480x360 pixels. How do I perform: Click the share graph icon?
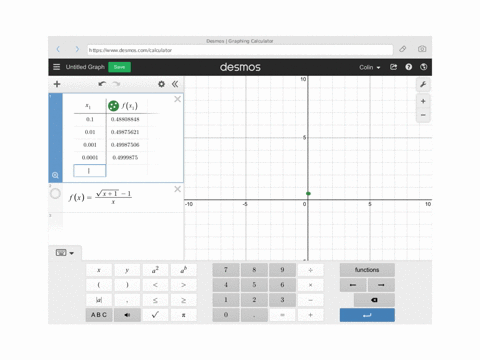pyautogui.click(x=393, y=67)
